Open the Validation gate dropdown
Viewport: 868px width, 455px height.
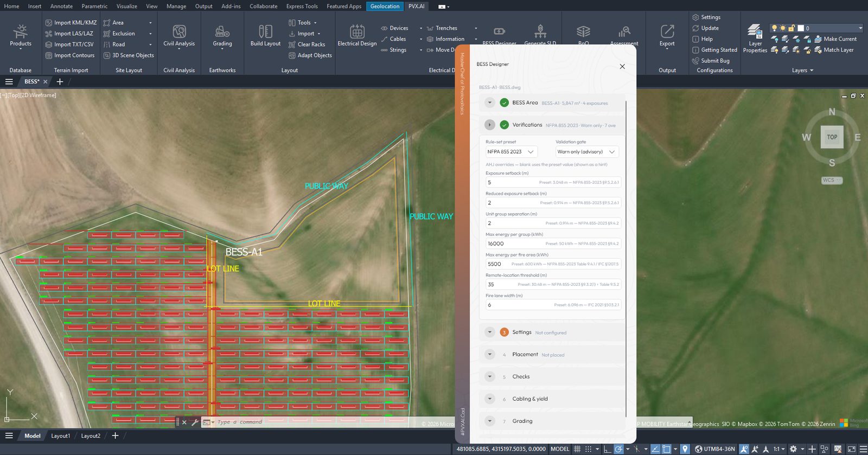coord(587,152)
